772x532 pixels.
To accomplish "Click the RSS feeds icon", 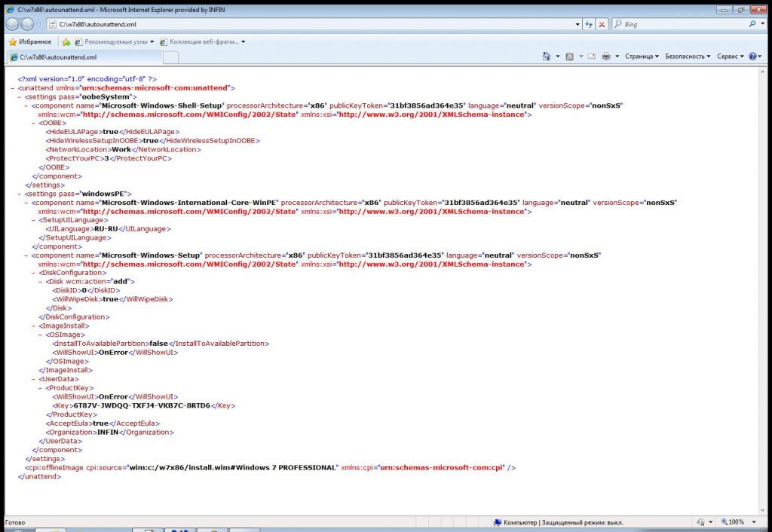I will point(570,57).
